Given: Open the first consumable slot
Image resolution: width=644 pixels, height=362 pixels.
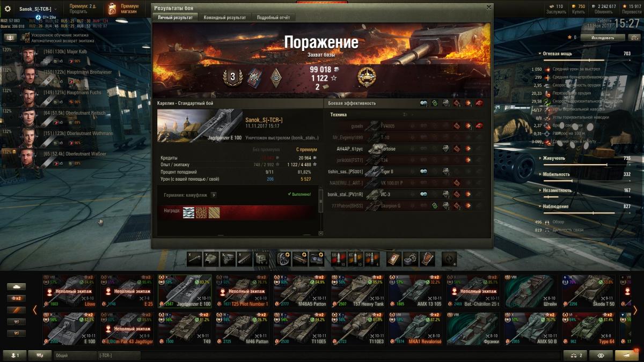Looking at the screenshot, I should coord(394,258).
